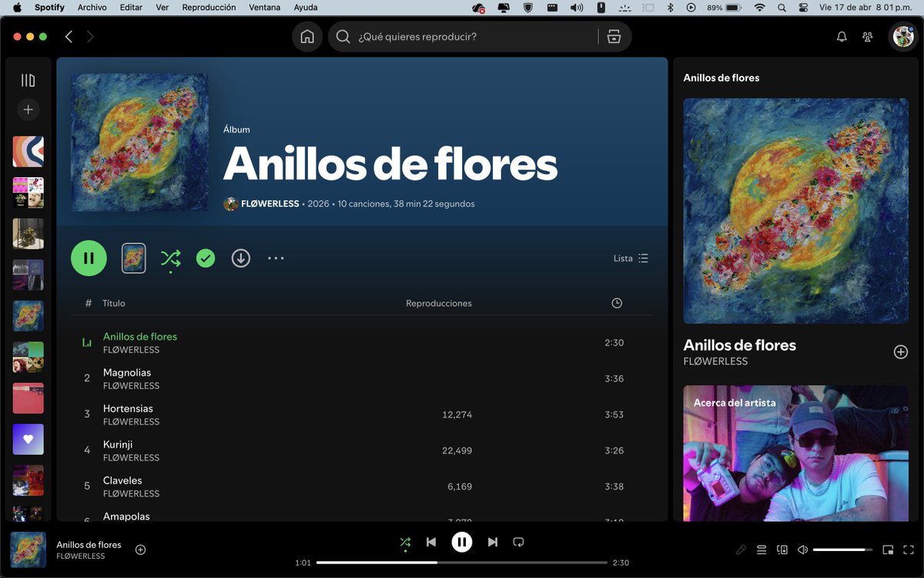
Task: Add now-playing track via bottom plus icon
Action: (140, 549)
